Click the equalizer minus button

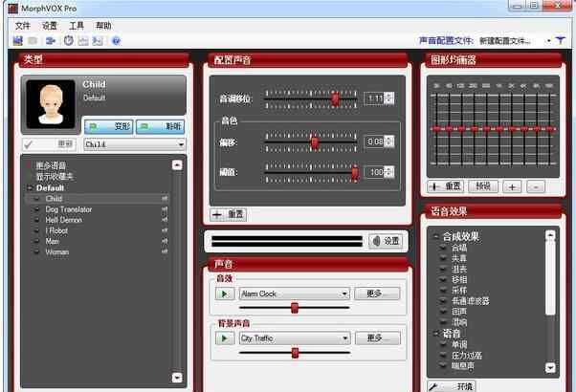(536, 186)
